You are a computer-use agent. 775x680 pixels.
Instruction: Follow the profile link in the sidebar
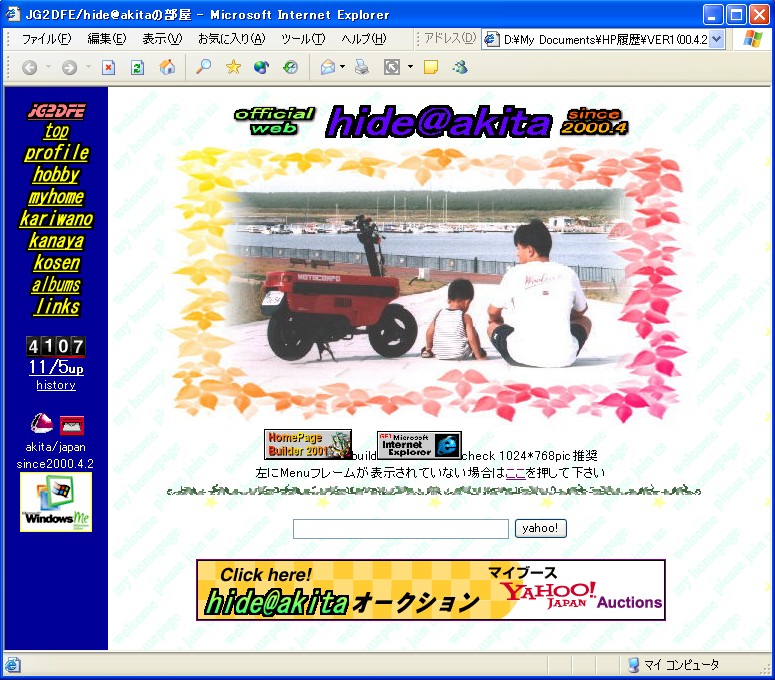click(x=56, y=153)
